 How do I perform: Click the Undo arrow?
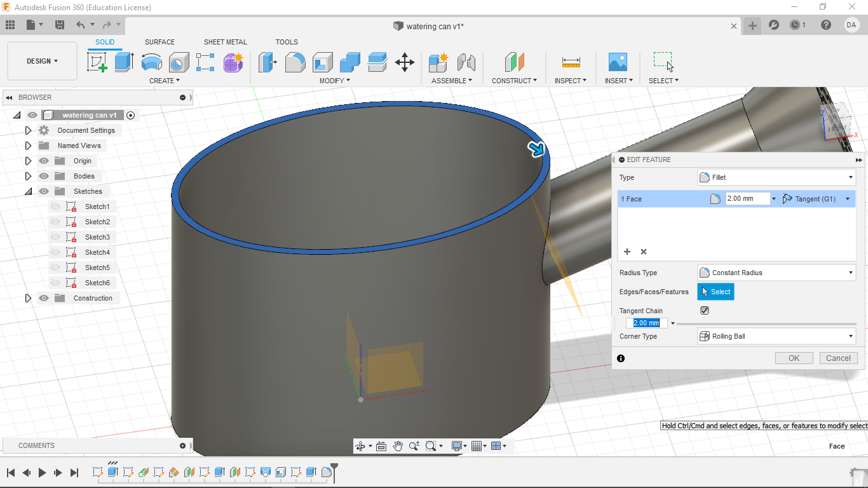pos(81,25)
